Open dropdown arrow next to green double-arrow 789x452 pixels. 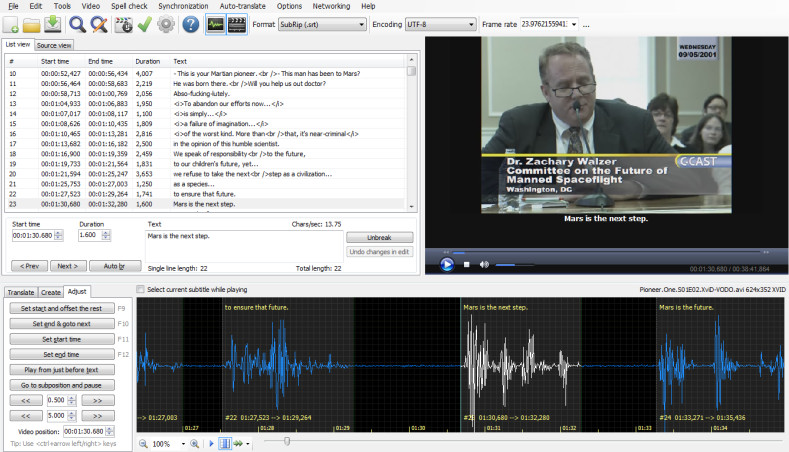(248, 444)
